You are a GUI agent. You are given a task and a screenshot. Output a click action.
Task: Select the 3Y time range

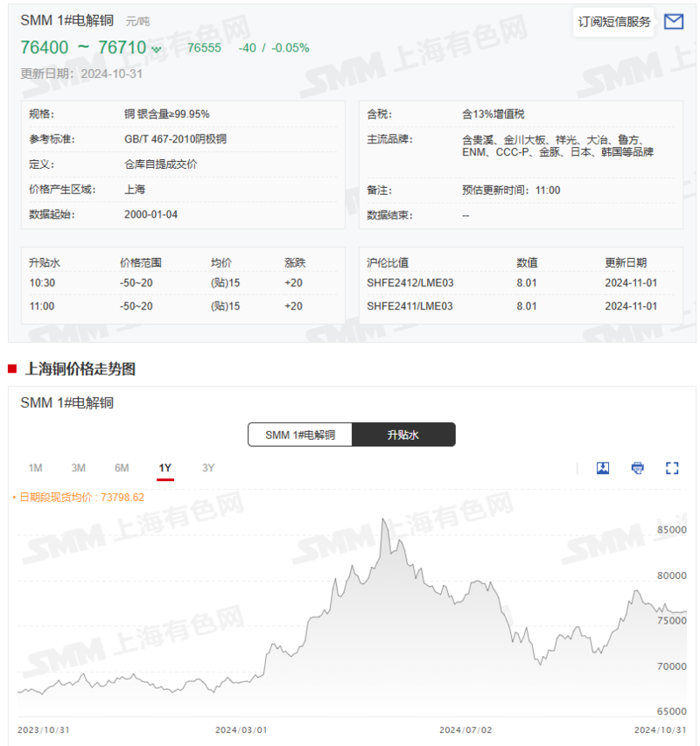tap(208, 468)
